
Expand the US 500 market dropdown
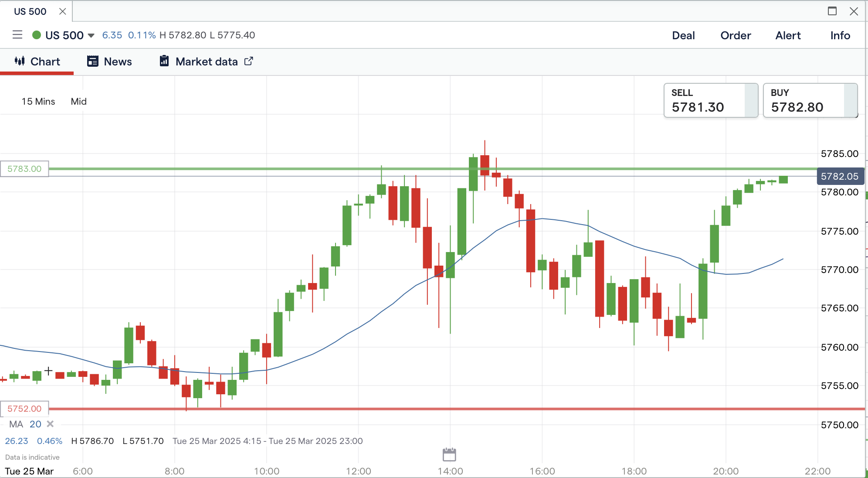[91, 35]
